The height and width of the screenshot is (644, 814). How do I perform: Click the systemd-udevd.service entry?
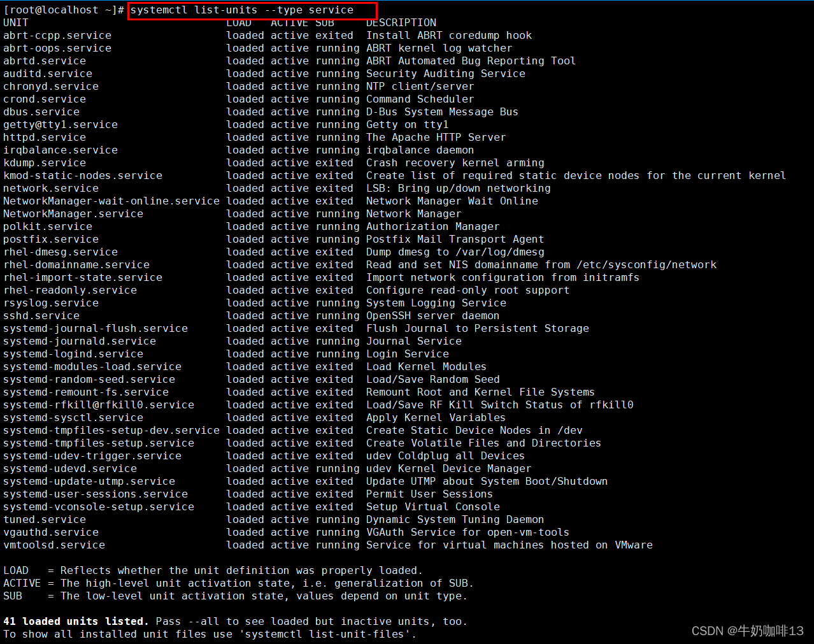coord(70,469)
